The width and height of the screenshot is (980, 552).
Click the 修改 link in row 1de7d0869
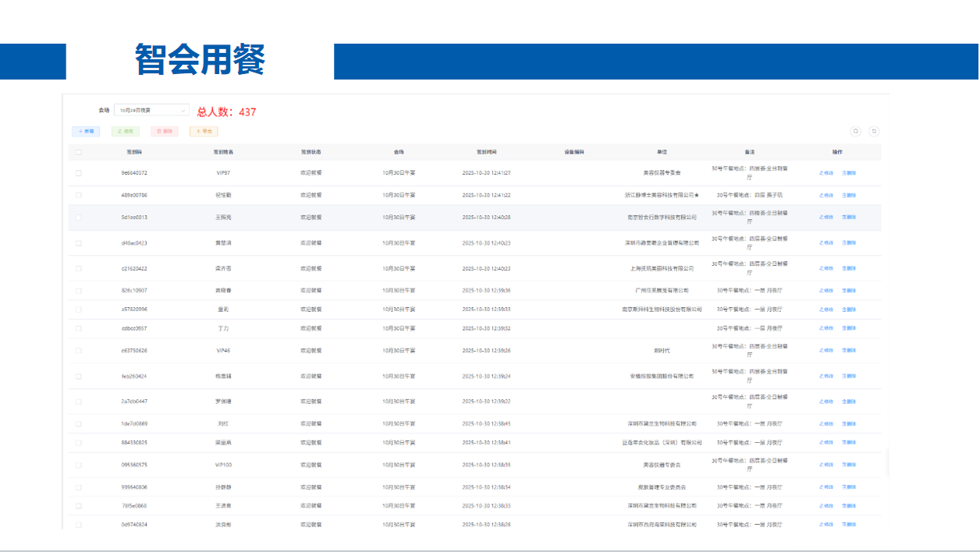click(826, 423)
